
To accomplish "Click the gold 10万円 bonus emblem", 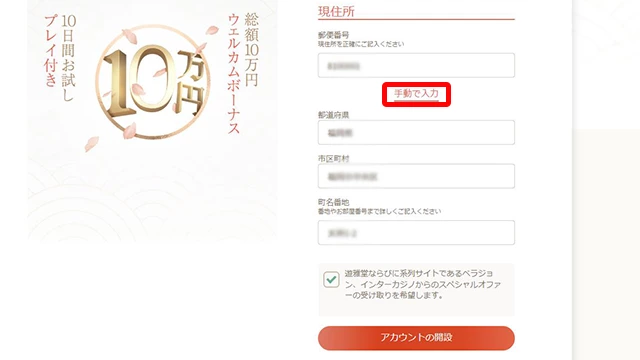I will [x=153, y=82].
